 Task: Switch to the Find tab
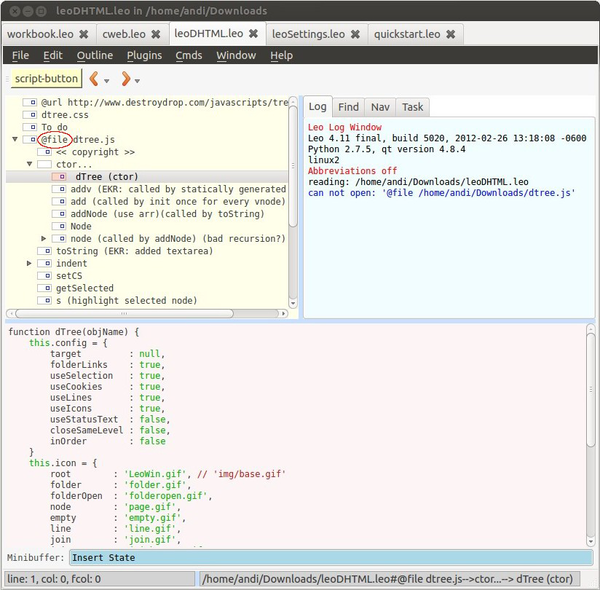[348, 106]
